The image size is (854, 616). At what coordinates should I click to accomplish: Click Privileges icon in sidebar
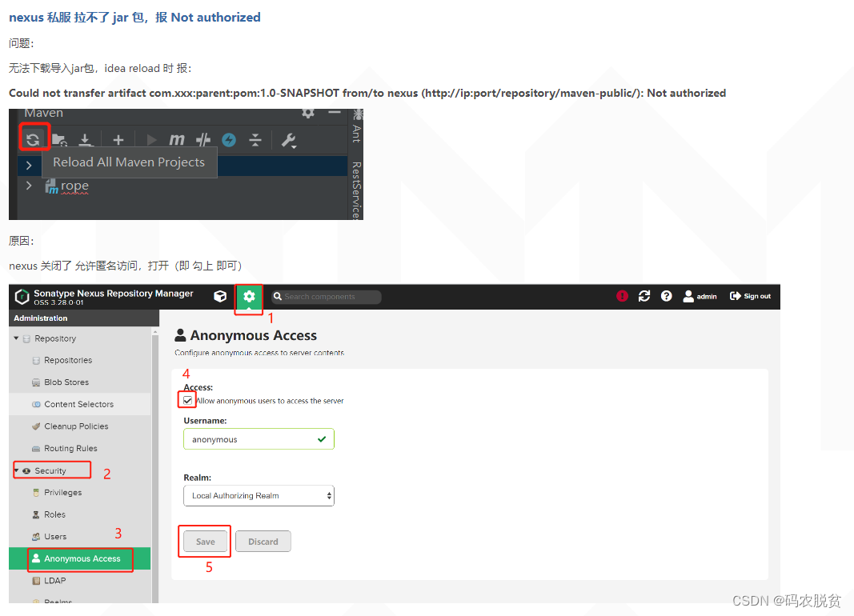pos(36,493)
